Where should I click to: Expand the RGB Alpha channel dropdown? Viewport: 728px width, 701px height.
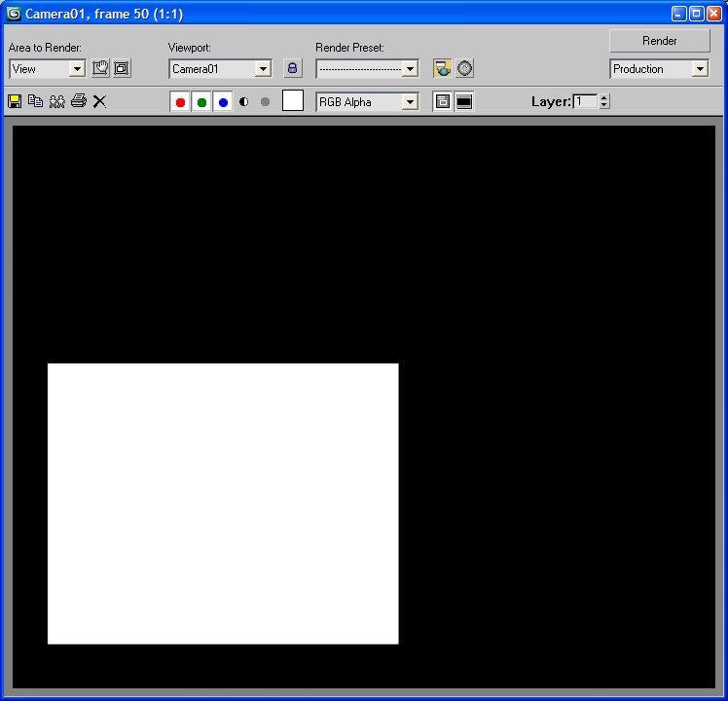pyautogui.click(x=410, y=102)
